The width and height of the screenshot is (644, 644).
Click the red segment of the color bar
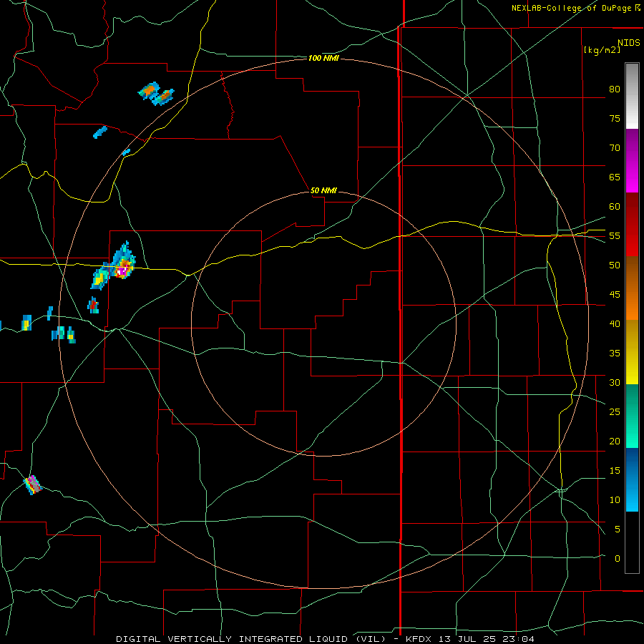point(632,224)
